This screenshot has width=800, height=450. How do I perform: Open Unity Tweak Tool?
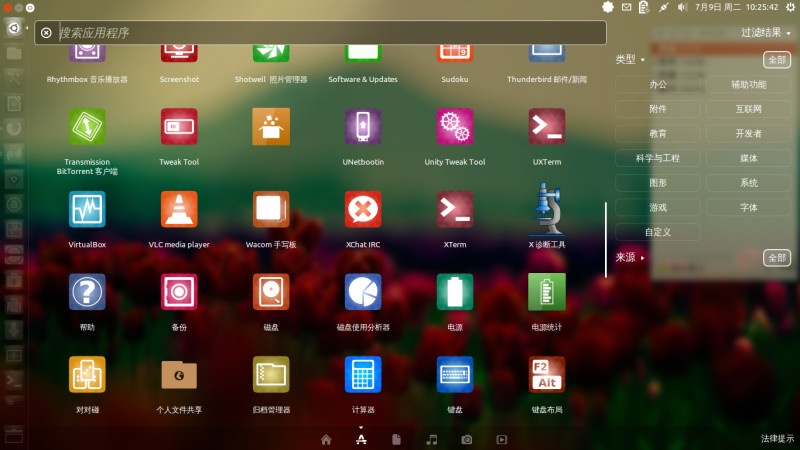click(x=455, y=127)
